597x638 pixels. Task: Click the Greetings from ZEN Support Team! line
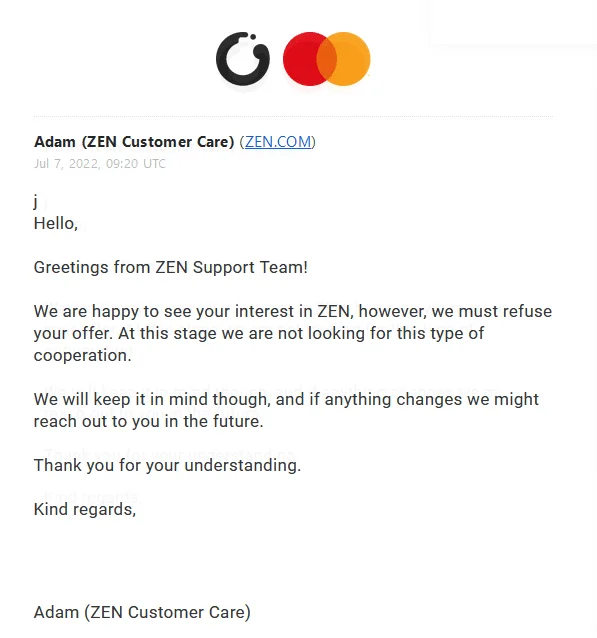tap(171, 267)
